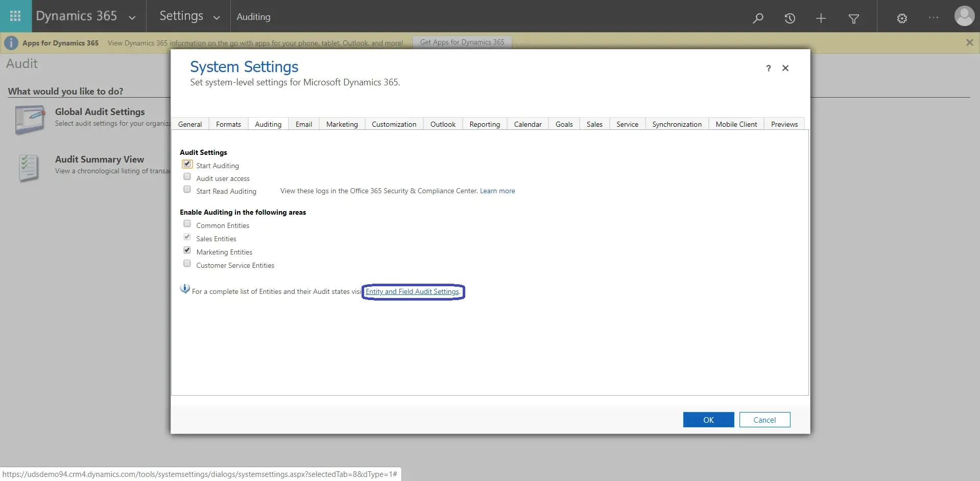
Task: Click OK to save settings
Action: [x=709, y=420]
